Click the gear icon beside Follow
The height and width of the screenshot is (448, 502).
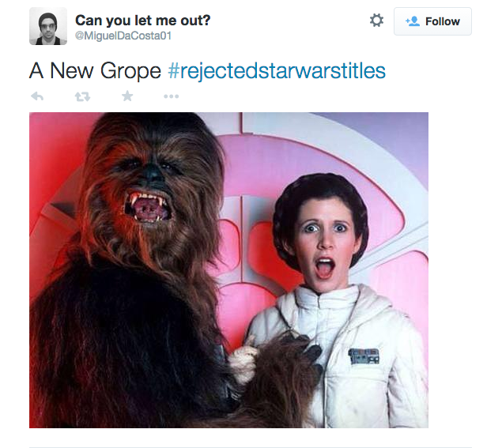(376, 21)
